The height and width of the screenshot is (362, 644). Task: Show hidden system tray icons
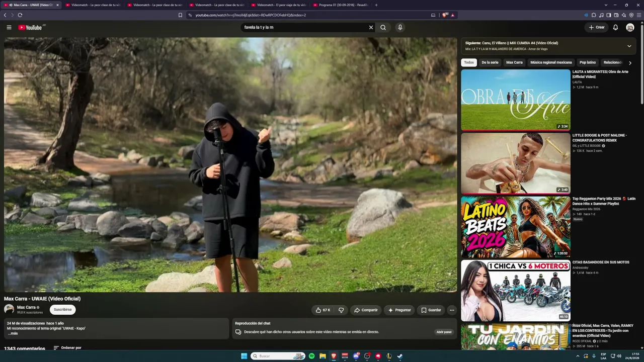click(x=578, y=356)
